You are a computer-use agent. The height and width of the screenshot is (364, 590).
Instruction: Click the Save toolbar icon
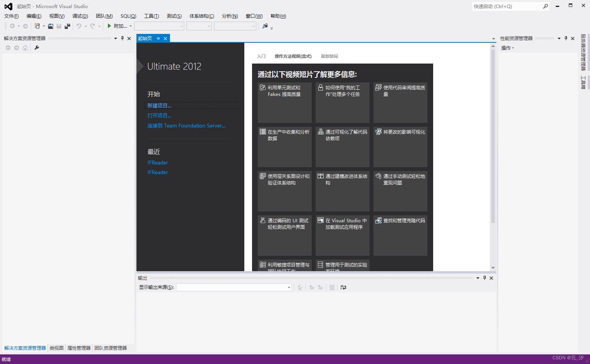click(x=59, y=26)
